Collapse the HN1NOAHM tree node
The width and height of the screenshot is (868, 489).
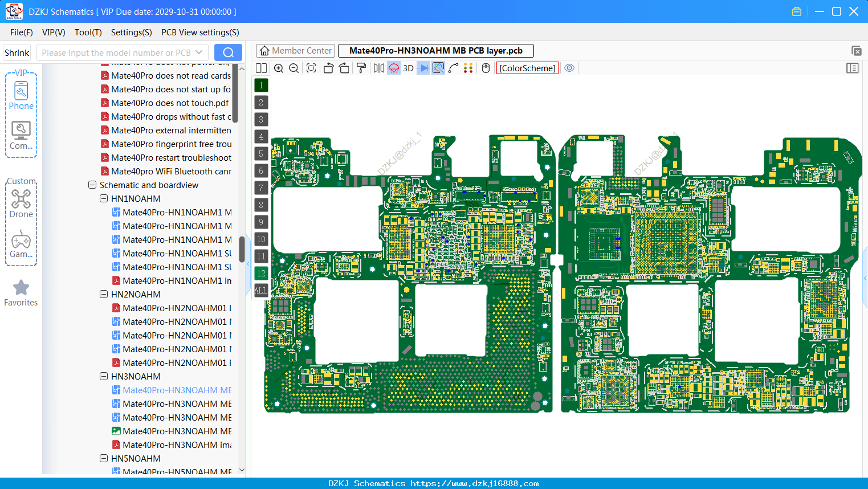pyautogui.click(x=104, y=199)
